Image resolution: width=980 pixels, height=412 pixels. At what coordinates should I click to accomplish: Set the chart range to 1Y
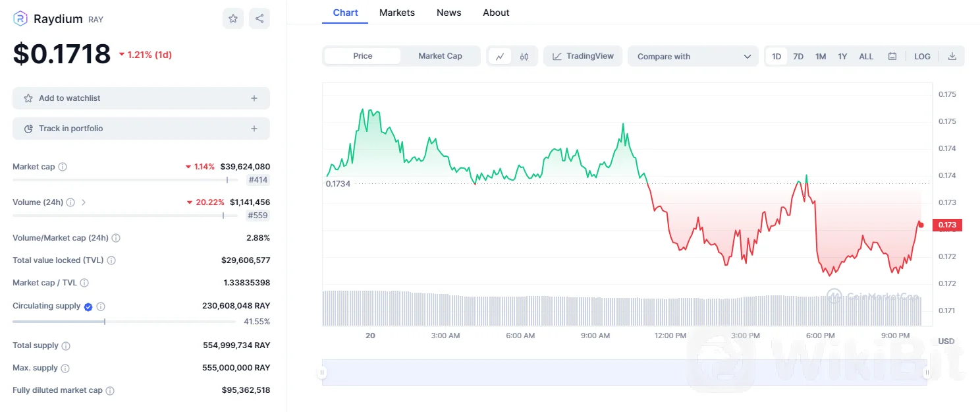point(842,56)
